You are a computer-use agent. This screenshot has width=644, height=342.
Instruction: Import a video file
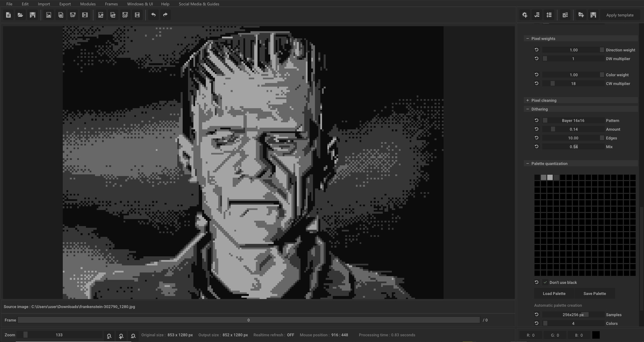coord(85,15)
